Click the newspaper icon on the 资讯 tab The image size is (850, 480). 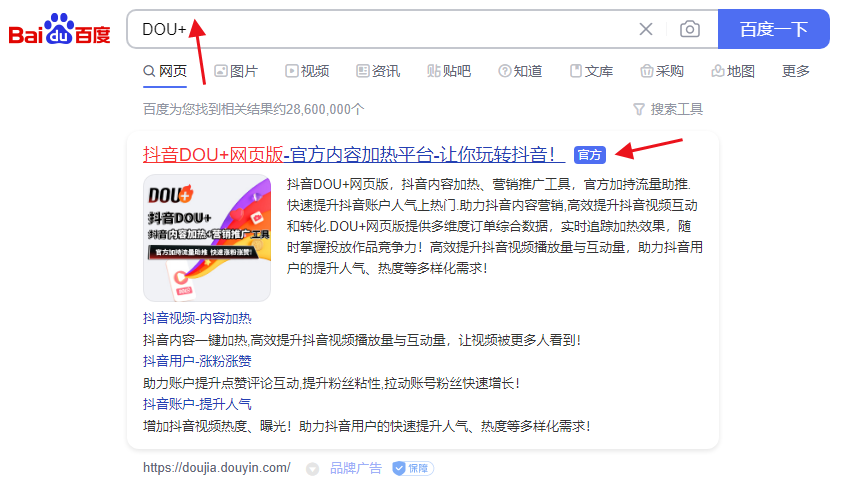click(x=363, y=71)
